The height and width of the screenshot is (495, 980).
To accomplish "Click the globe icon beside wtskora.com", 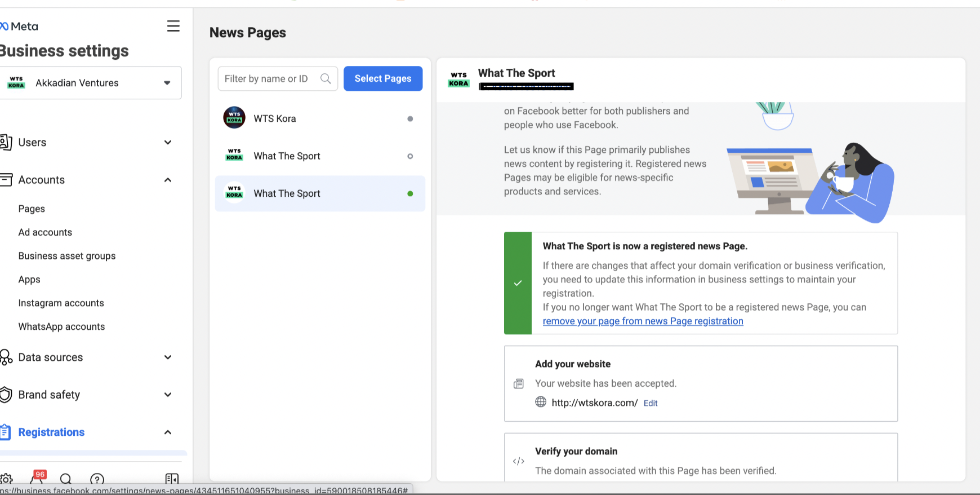I will 541,402.
